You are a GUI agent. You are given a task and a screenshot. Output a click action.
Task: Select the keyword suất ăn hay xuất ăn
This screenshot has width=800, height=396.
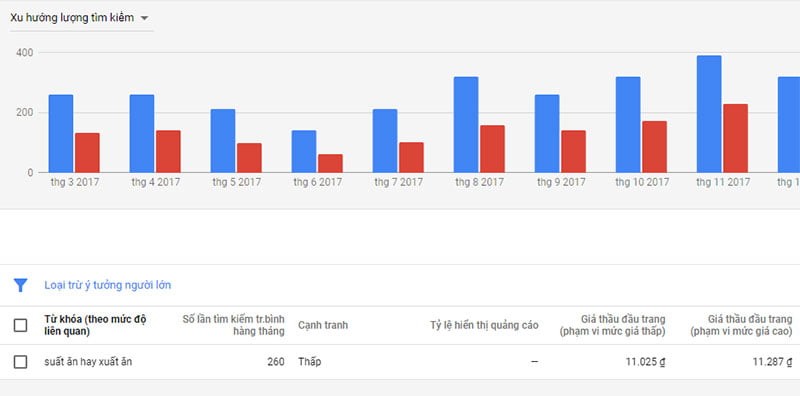coord(88,362)
